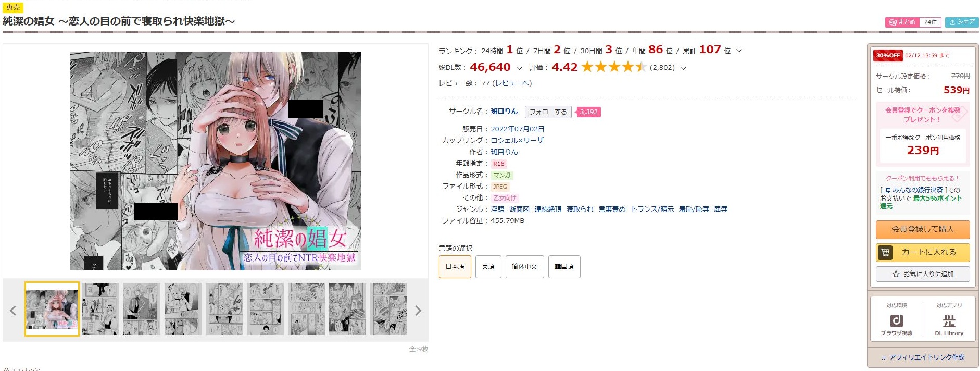
Task: Click the previous thumbnails arrow
Action: (13, 311)
